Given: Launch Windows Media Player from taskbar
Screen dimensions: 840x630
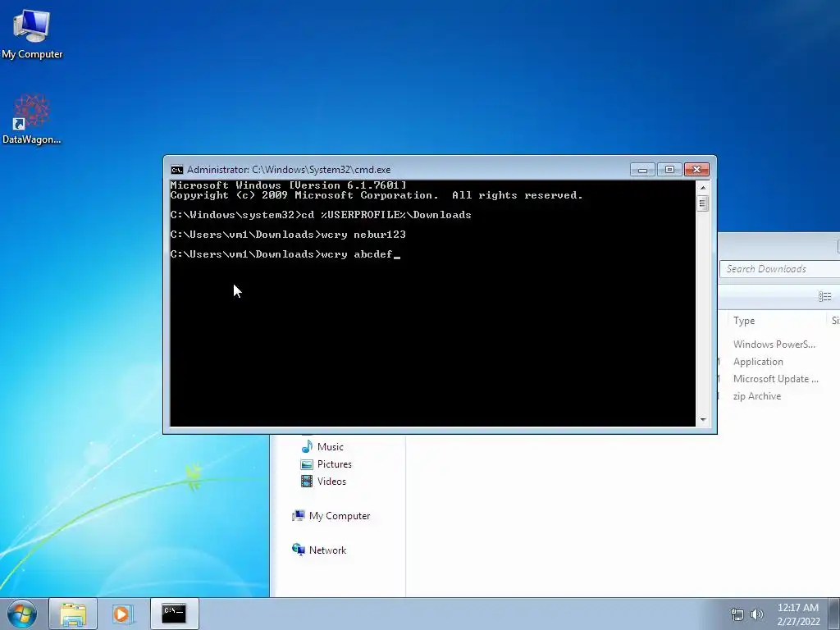Looking at the screenshot, I should 122,614.
